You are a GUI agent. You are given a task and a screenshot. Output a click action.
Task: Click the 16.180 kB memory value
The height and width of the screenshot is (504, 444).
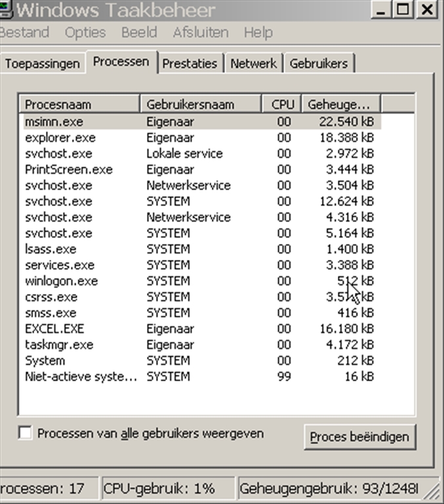[346, 329]
